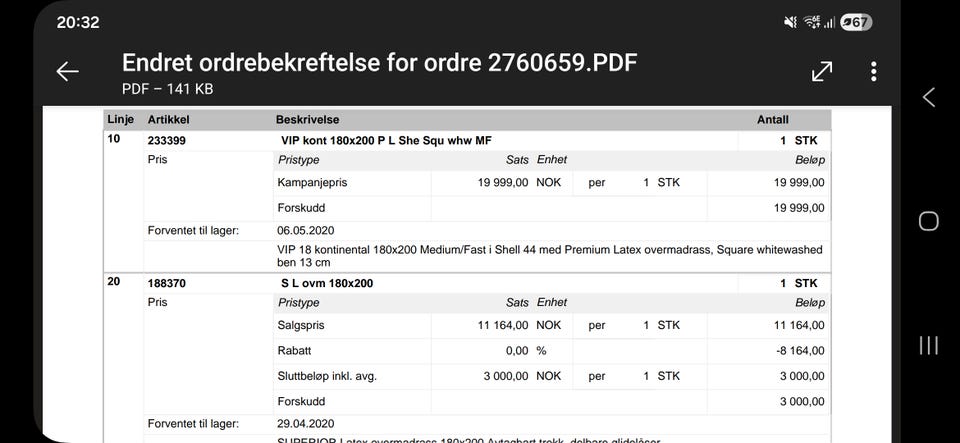This screenshot has height=443, width=960.
Task: Tap the Android back chevron
Action: point(928,97)
